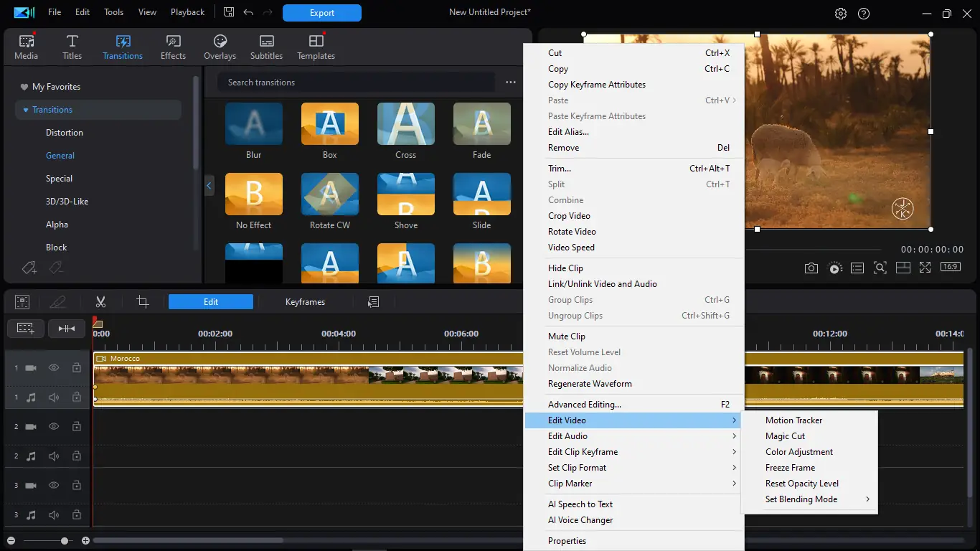Select the Fade transition thumbnail
Viewport: 980px width, 551px height.
pos(481,124)
